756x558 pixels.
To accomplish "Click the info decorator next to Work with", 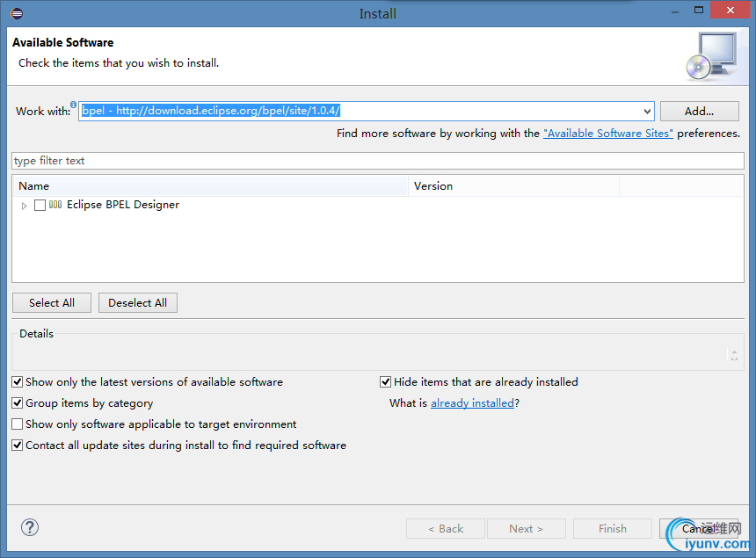I will pos(73,104).
